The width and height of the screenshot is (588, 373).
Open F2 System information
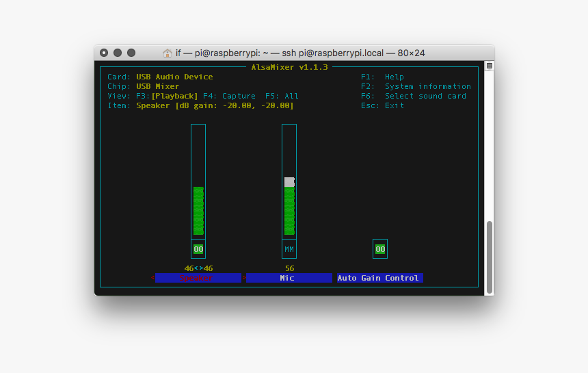pos(416,86)
